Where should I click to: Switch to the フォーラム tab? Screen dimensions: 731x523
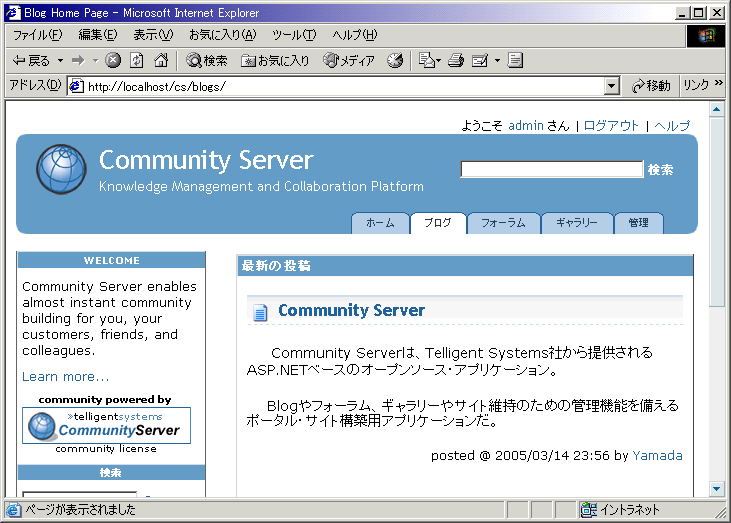[x=503, y=223]
